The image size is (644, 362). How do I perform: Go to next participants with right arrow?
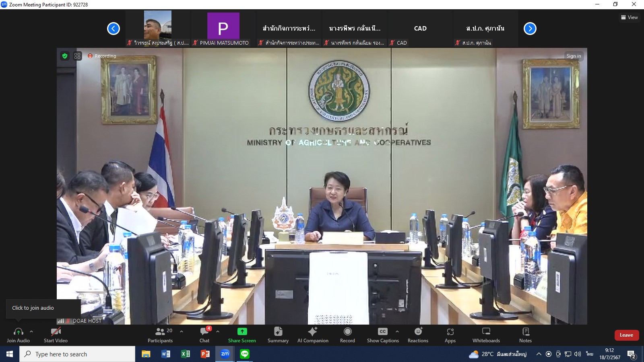tap(530, 29)
